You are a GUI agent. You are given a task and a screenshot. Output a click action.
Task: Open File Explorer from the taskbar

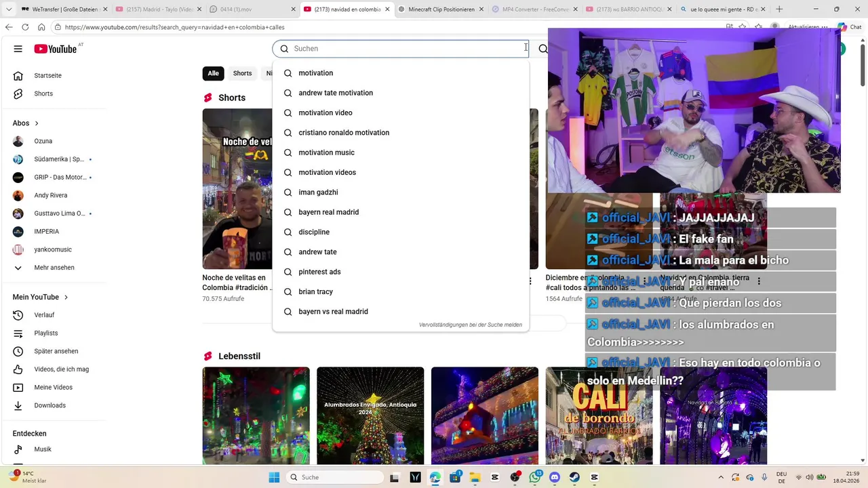(x=475, y=477)
